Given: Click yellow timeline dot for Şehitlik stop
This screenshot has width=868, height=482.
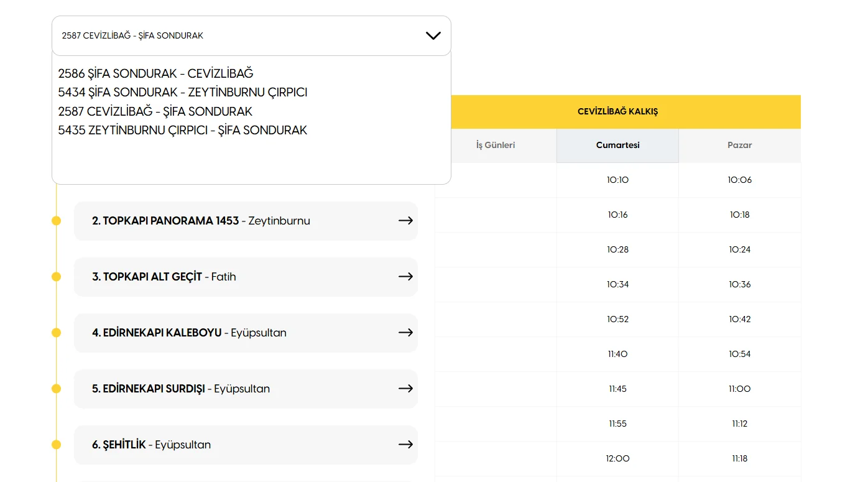Looking at the screenshot, I should [57, 445].
